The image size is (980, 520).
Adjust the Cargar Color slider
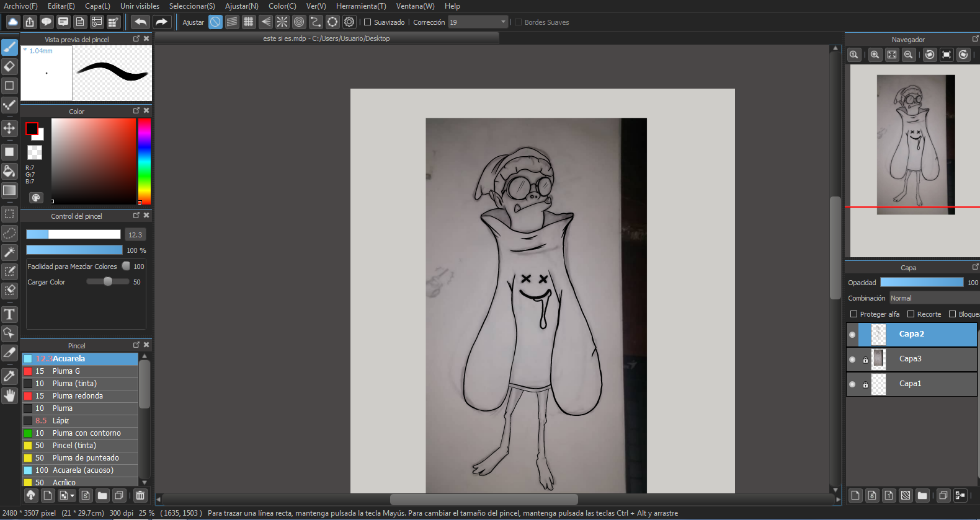pos(108,281)
